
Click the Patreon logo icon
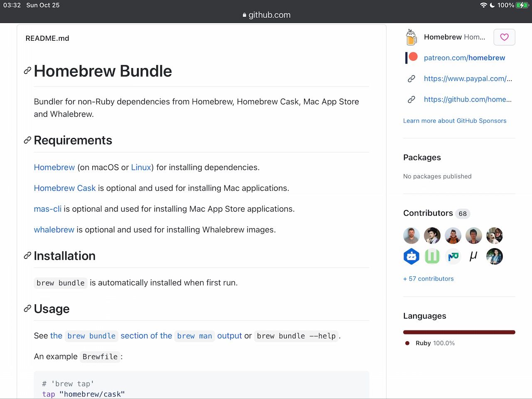[411, 58]
